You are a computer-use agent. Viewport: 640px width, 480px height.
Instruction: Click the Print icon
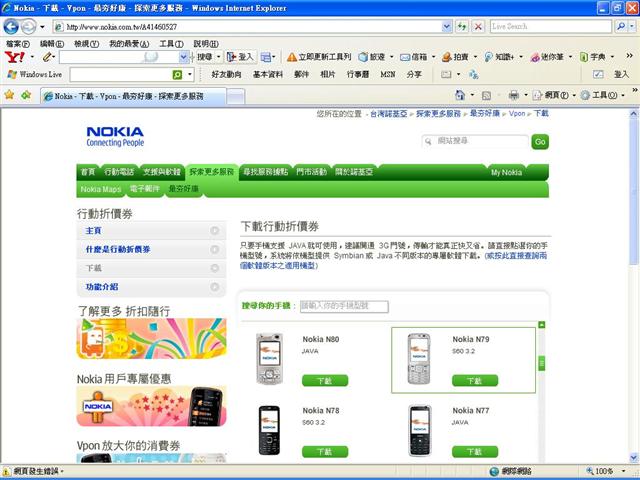coord(513,96)
